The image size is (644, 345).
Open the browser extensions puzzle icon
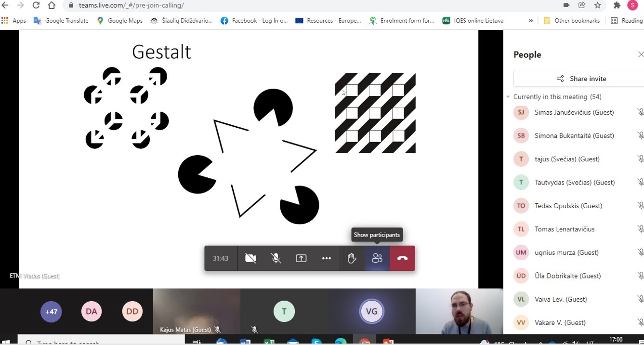click(617, 5)
